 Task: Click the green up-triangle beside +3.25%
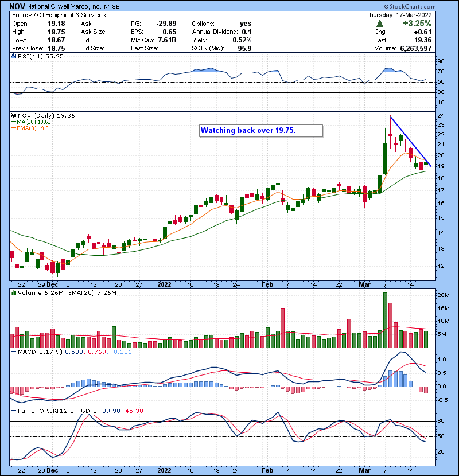(379, 24)
